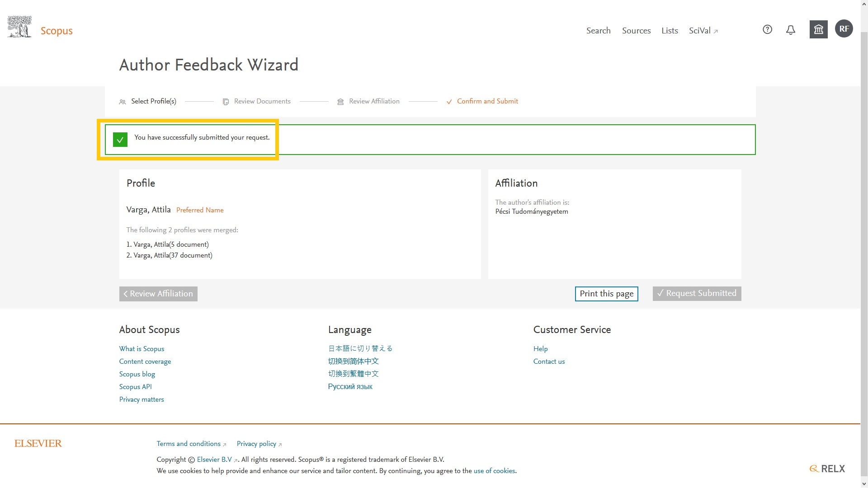Image resolution: width=868 pixels, height=488 pixels.
Task: Switch language to Japanese
Action: click(360, 348)
